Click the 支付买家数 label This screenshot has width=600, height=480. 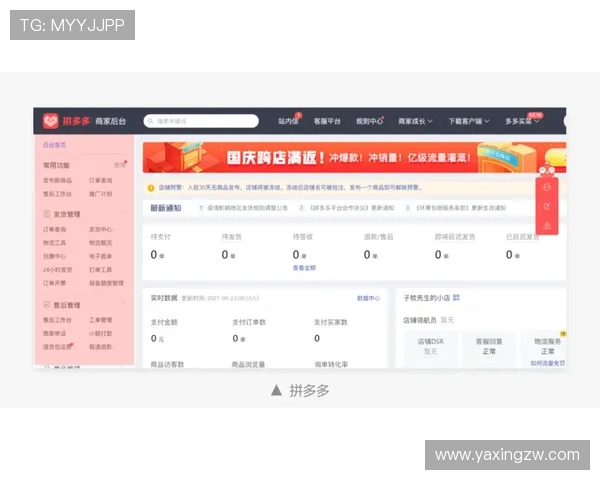click(331, 322)
